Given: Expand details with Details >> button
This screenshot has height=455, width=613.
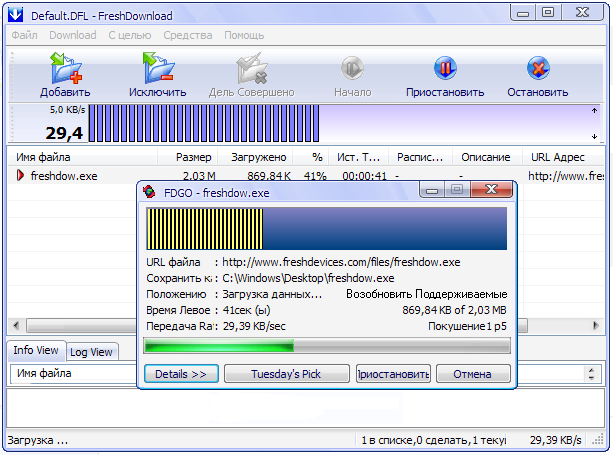Looking at the screenshot, I should pyautogui.click(x=181, y=374).
